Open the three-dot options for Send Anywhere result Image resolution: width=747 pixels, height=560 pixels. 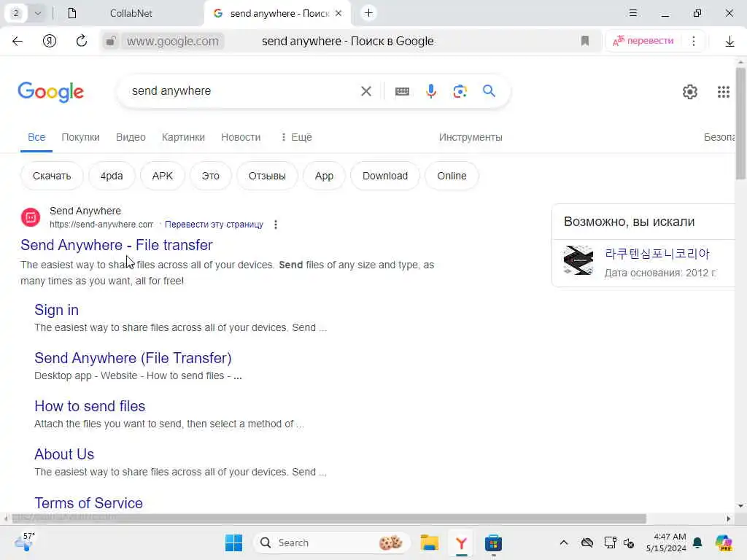pyautogui.click(x=275, y=225)
